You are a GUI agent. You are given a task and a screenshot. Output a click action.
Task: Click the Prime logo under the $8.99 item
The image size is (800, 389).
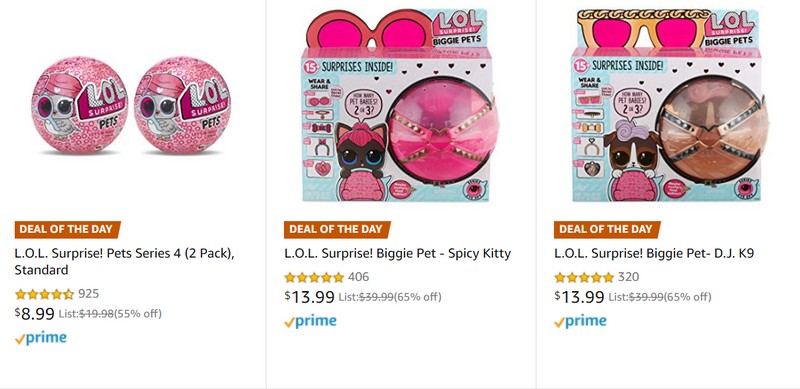pyautogui.click(x=41, y=338)
